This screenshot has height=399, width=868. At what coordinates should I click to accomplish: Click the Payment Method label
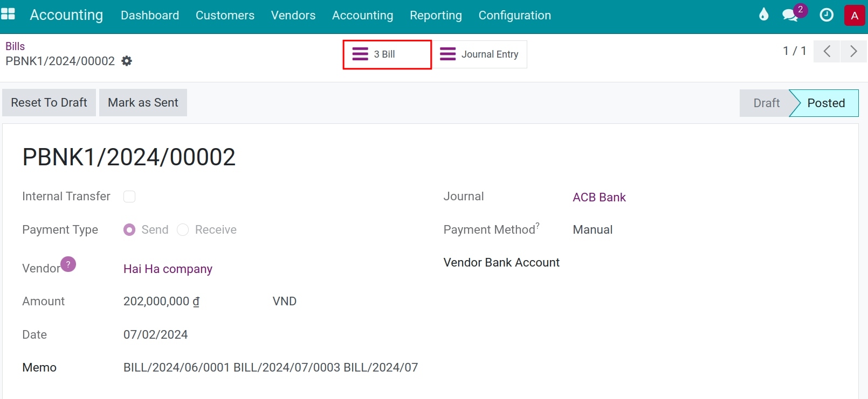(x=489, y=229)
